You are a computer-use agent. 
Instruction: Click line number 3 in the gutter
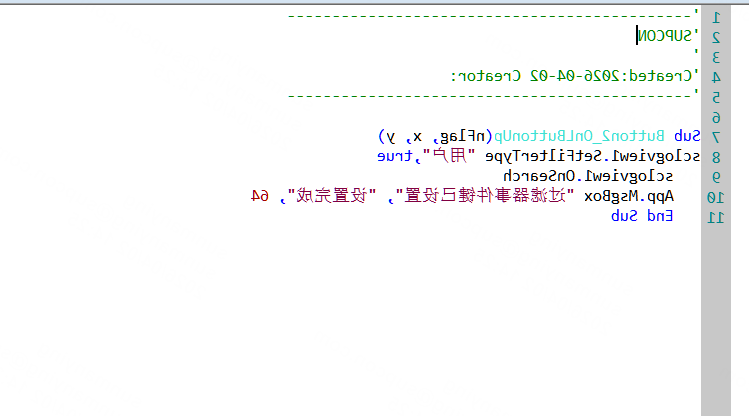pyautogui.click(x=716, y=58)
